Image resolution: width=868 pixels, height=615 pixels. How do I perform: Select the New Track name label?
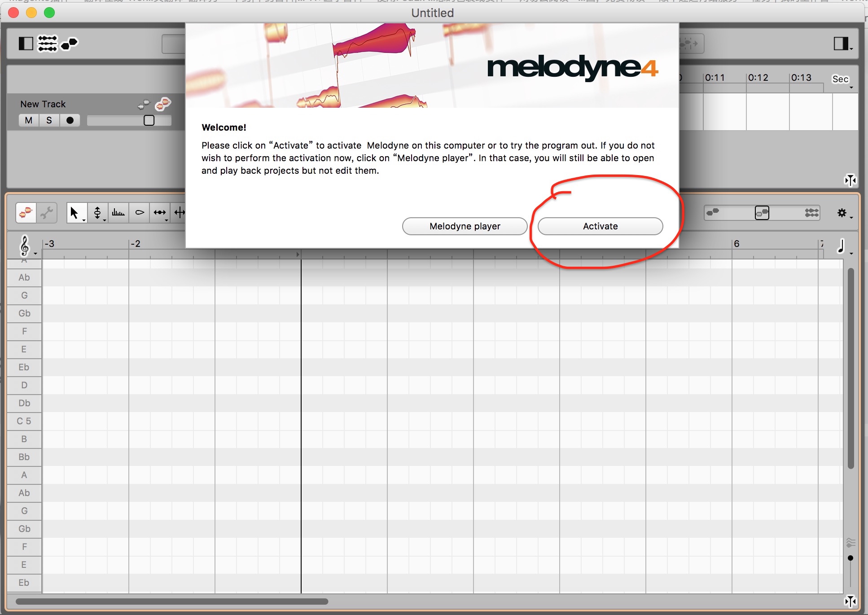[x=43, y=104]
